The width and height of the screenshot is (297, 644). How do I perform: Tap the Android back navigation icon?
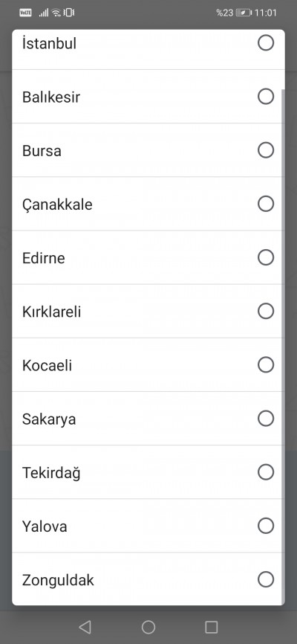click(x=85, y=627)
